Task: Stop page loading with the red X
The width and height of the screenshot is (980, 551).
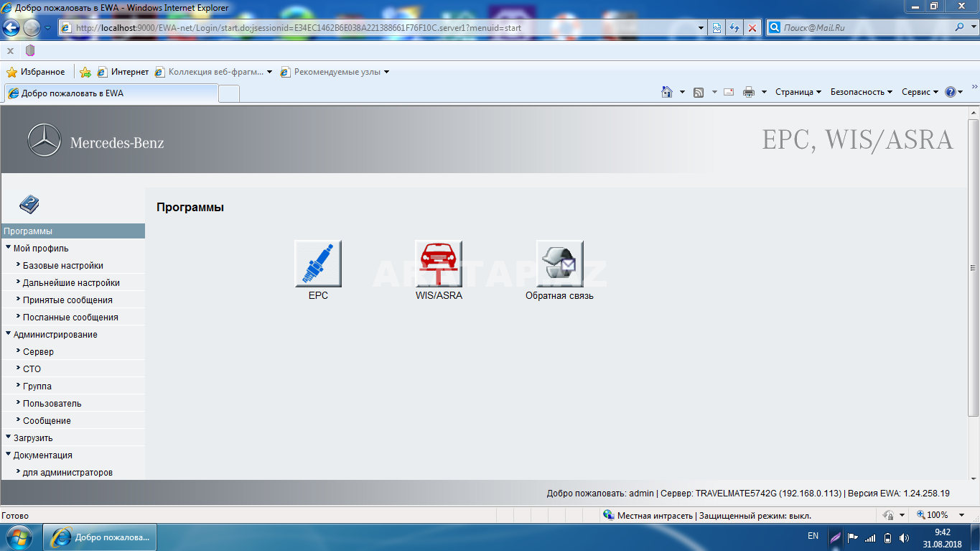Action: [752, 28]
